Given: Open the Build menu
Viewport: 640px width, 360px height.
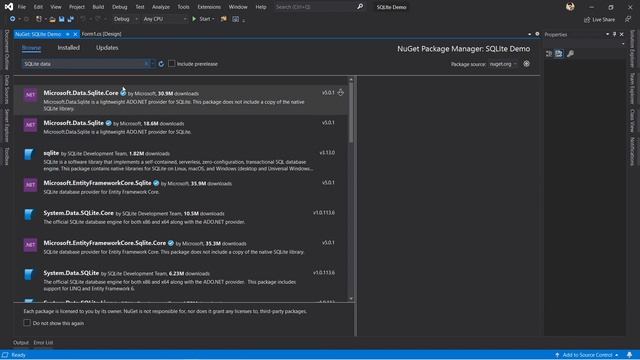Looking at the screenshot, I should tap(98, 7).
